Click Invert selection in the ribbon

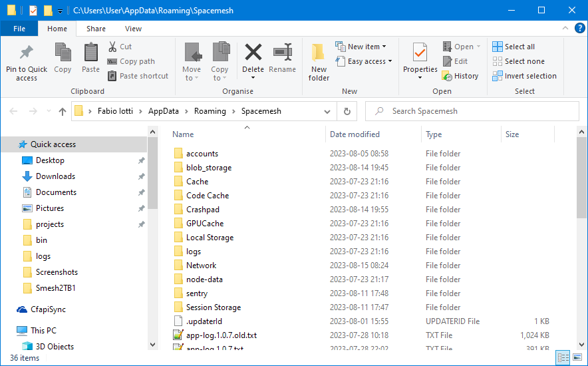[524, 76]
